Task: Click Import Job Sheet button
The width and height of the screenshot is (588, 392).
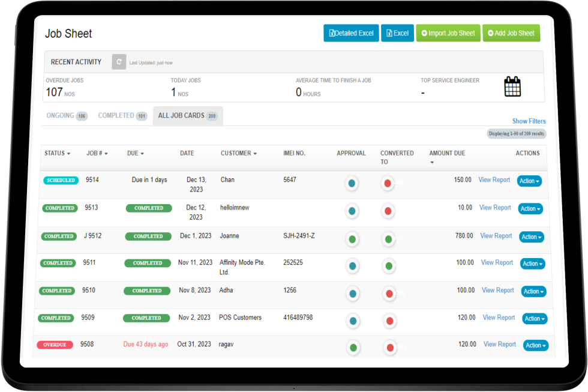Action: [448, 33]
